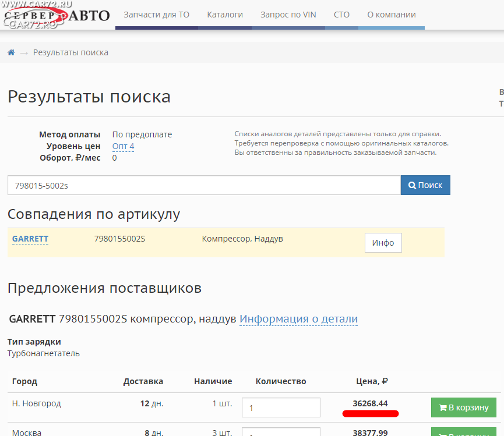This screenshot has height=436, width=504.
Task: Click 8 дн. delivery cell for Москва
Action: click(154, 433)
